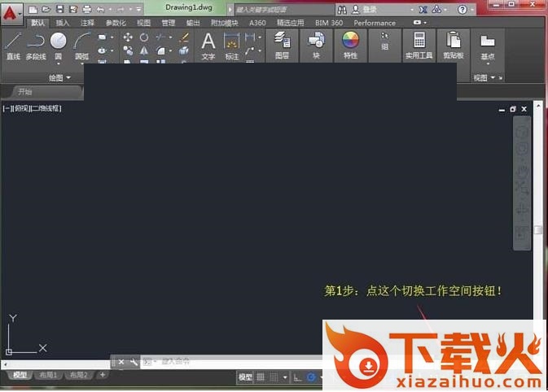Image resolution: width=548 pixels, height=392 pixels.
Task: Switch to the 插入 (Insert) ribbon tab
Action: 63,23
